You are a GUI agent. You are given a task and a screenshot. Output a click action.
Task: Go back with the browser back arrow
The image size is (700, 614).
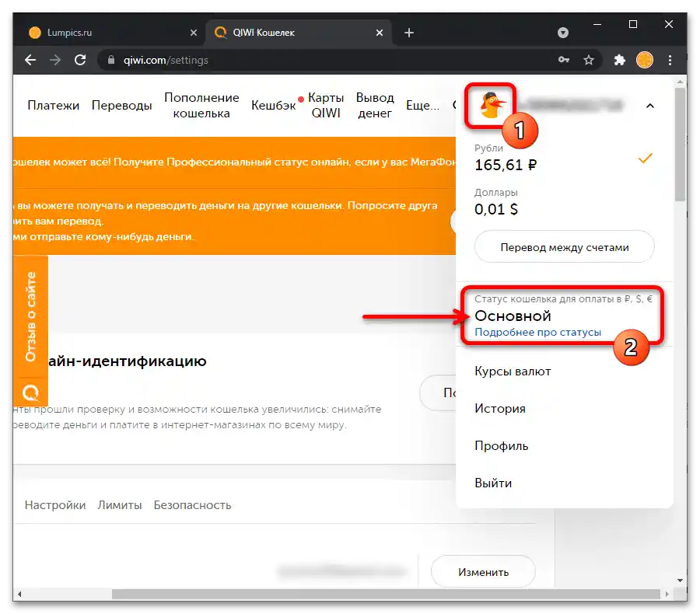(30, 60)
